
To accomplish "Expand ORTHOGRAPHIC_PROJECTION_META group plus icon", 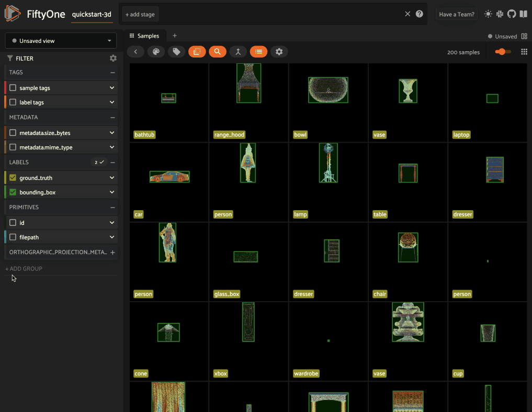I will click(112, 253).
